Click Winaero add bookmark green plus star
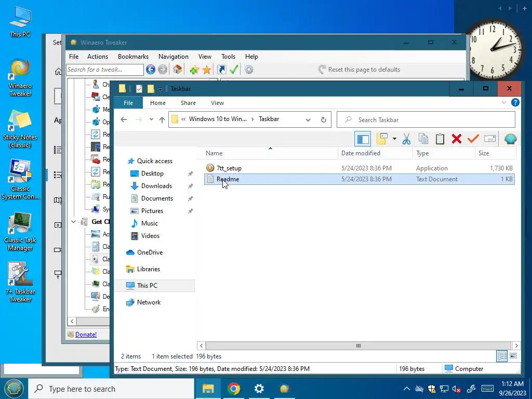 194,70
